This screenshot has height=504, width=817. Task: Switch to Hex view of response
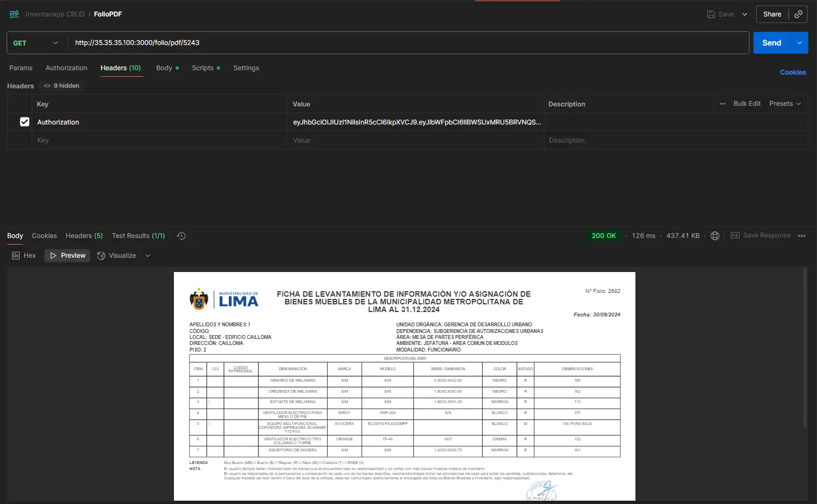tap(24, 256)
